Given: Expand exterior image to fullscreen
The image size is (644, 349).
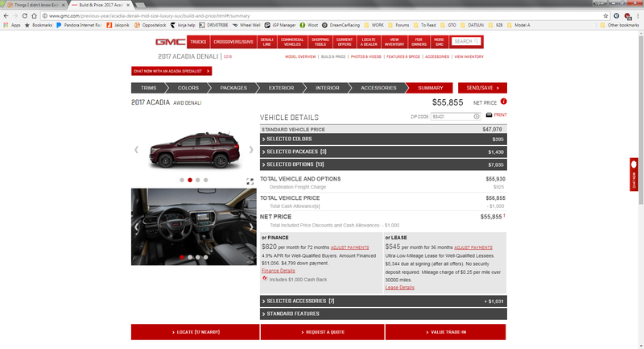Looking at the screenshot, I should click(x=250, y=181).
